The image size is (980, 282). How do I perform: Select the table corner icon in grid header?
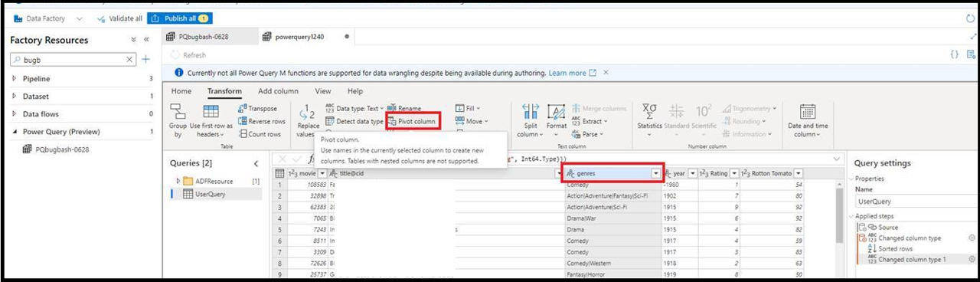click(x=279, y=173)
